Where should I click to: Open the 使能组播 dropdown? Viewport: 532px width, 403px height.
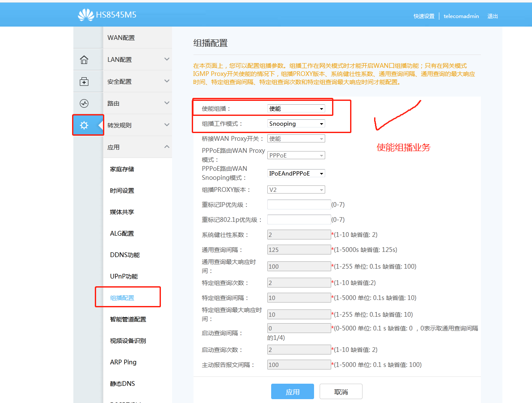click(x=296, y=109)
